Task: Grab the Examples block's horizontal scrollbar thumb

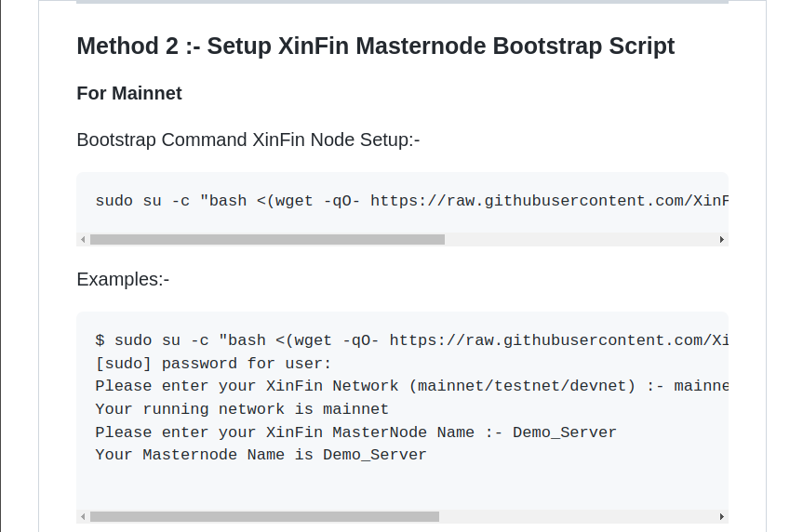Action: point(264,516)
